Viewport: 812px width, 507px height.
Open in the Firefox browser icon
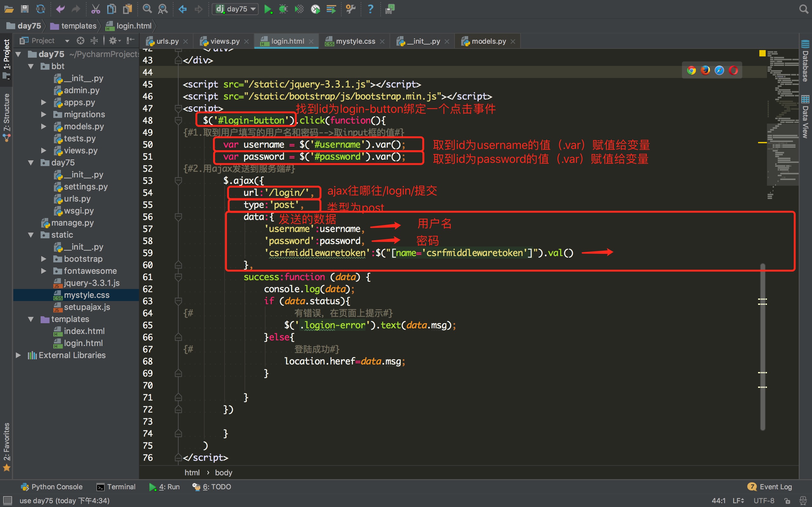point(705,70)
